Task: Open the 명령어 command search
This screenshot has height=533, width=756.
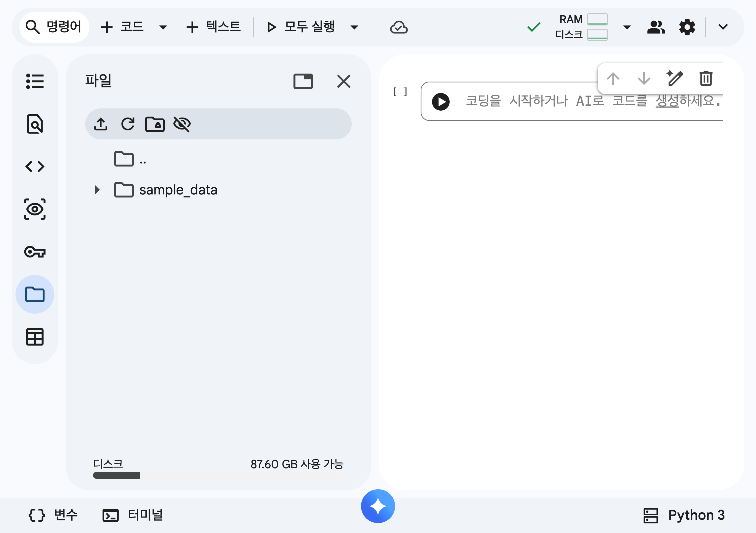Action: coord(54,27)
